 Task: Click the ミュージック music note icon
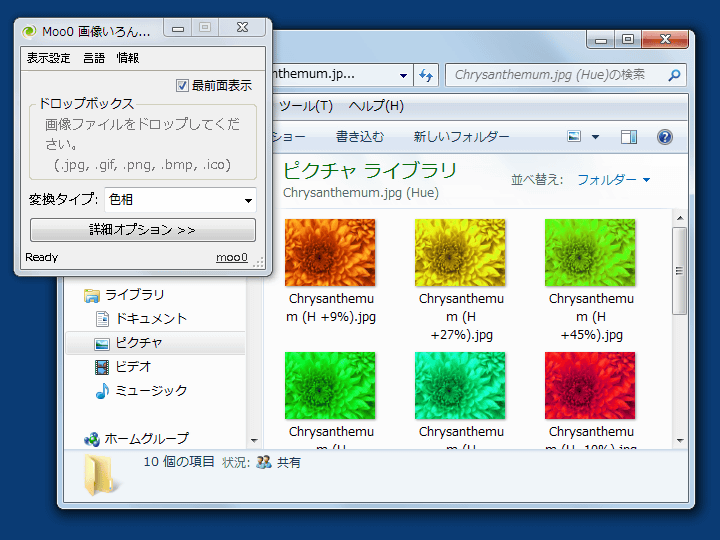(x=102, y=391)
